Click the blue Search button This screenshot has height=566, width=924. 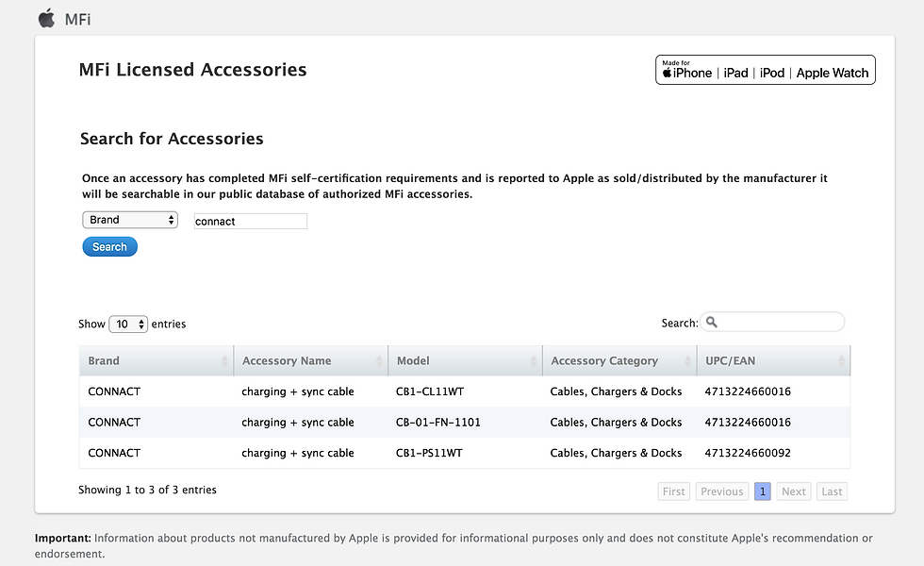click(x=109, y=247)
